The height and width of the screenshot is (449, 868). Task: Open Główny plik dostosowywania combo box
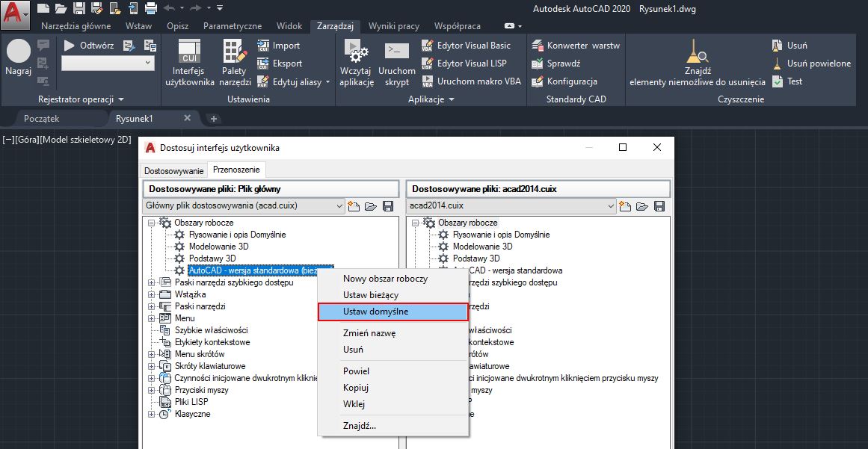pos(244,206)
